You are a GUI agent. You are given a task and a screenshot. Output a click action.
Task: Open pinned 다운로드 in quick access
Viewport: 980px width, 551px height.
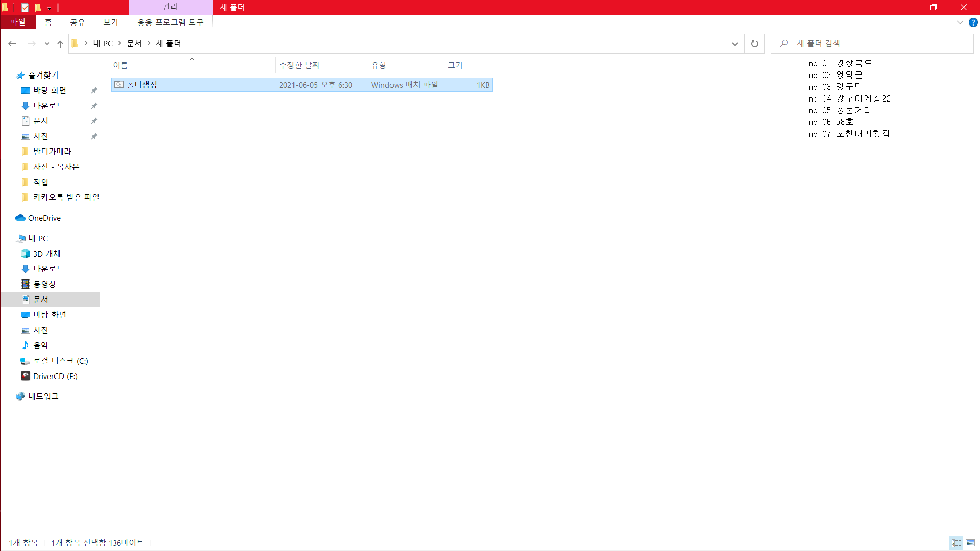tap(48, 106)
